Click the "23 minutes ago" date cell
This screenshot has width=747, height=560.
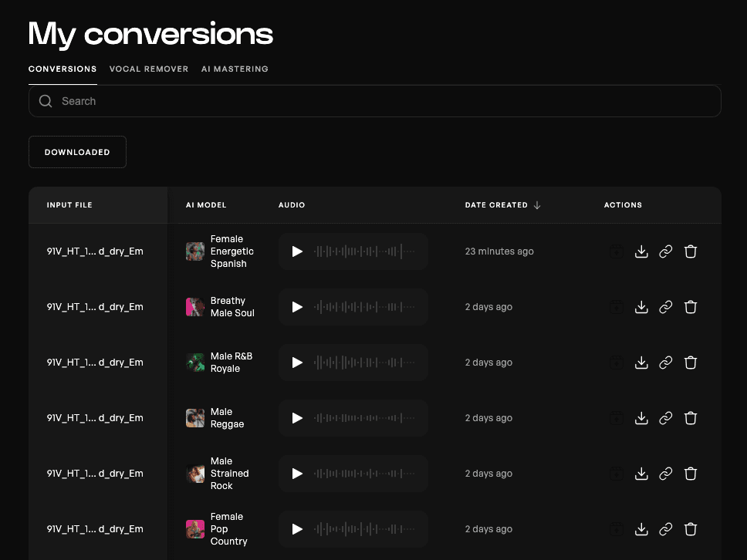point(499,251)
